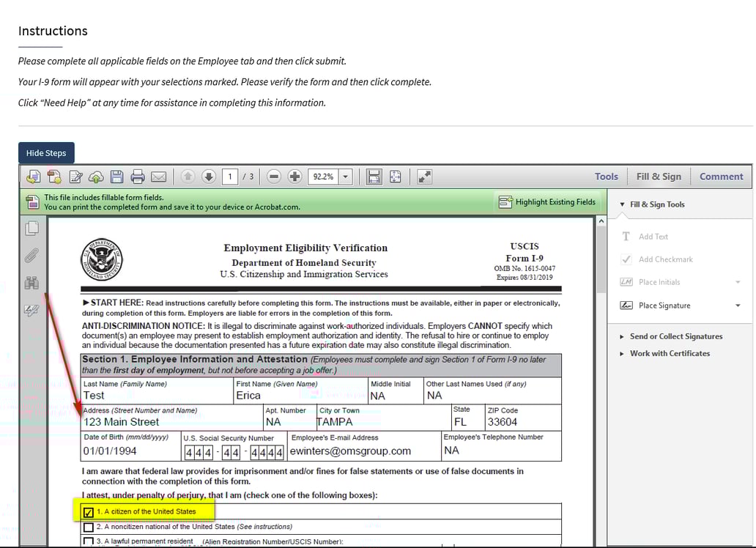Check the lawful permanent resident checkbox
The height and width of the screenshot is (548, 756).
89,541
